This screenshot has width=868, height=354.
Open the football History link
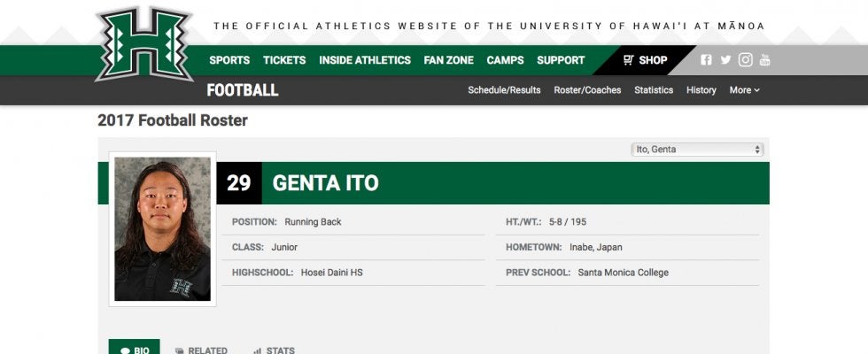[701, 90]
